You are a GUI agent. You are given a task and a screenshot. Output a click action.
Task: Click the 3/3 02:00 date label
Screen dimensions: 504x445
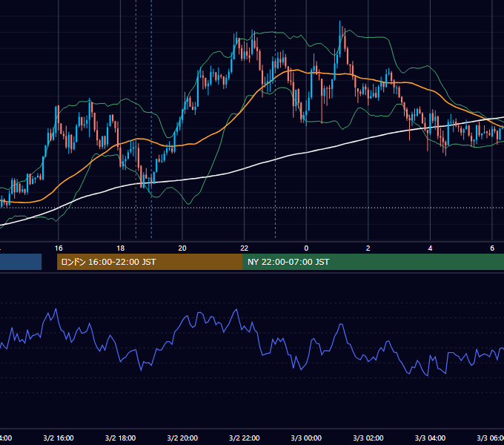click(368, 438)
